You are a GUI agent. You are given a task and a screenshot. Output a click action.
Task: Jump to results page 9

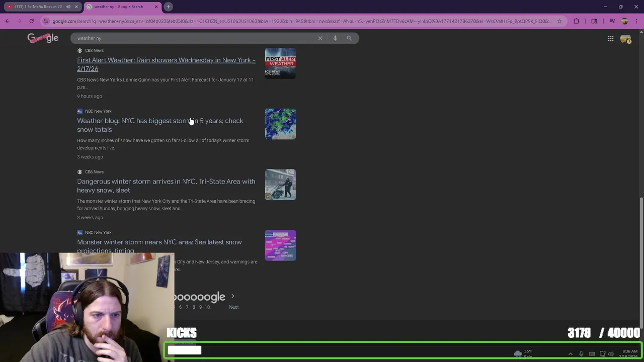[x=200, y=307]
